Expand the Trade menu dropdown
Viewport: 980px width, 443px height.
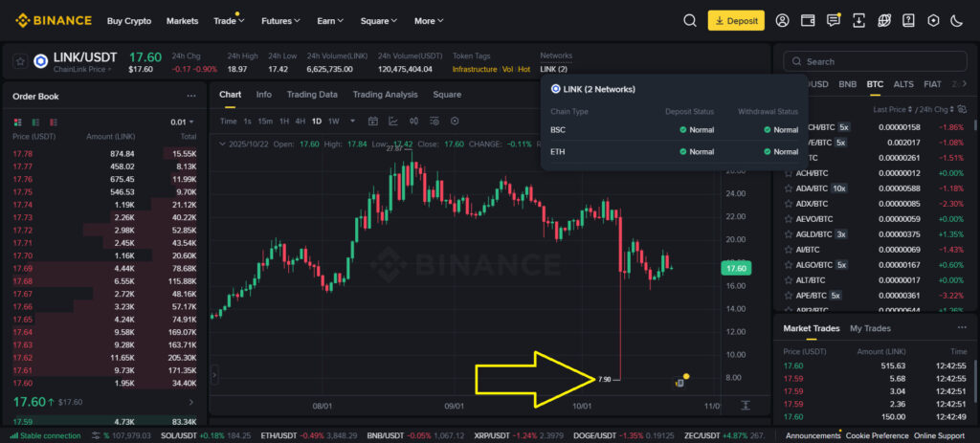(x=227, y=20)
